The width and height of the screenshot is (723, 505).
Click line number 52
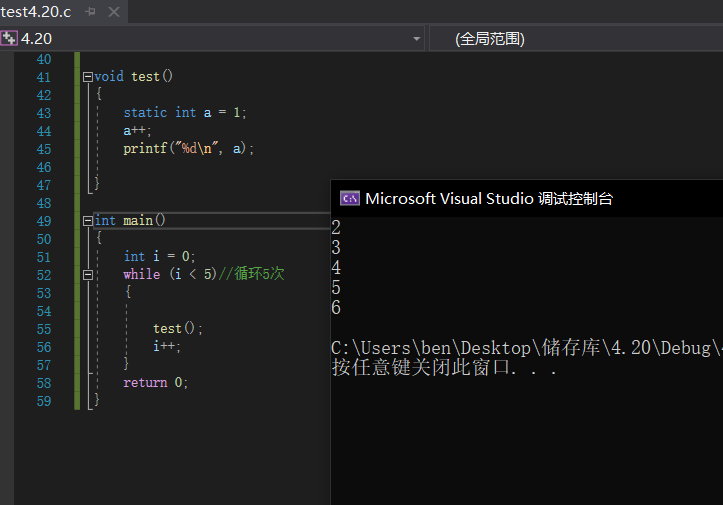click(44, 275)
